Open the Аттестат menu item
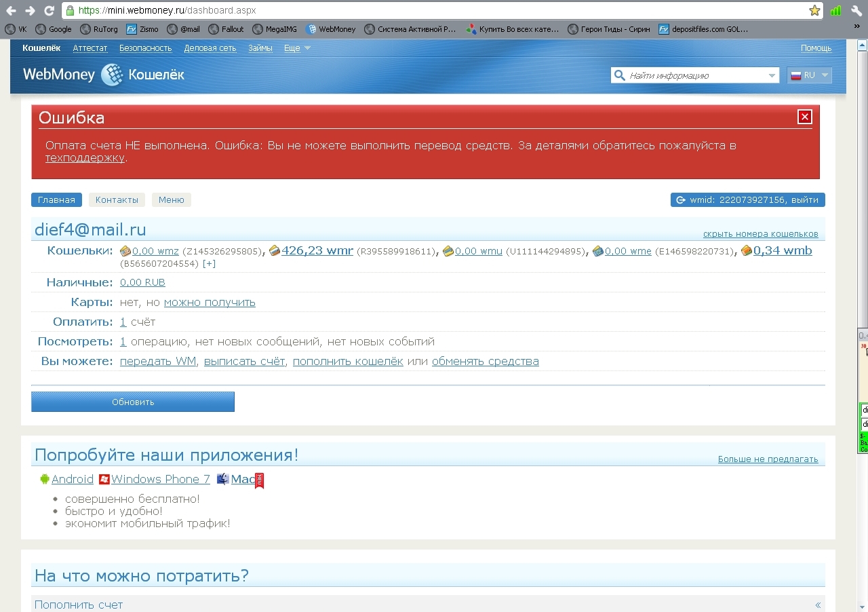868x612 pixels. [90, 48]
